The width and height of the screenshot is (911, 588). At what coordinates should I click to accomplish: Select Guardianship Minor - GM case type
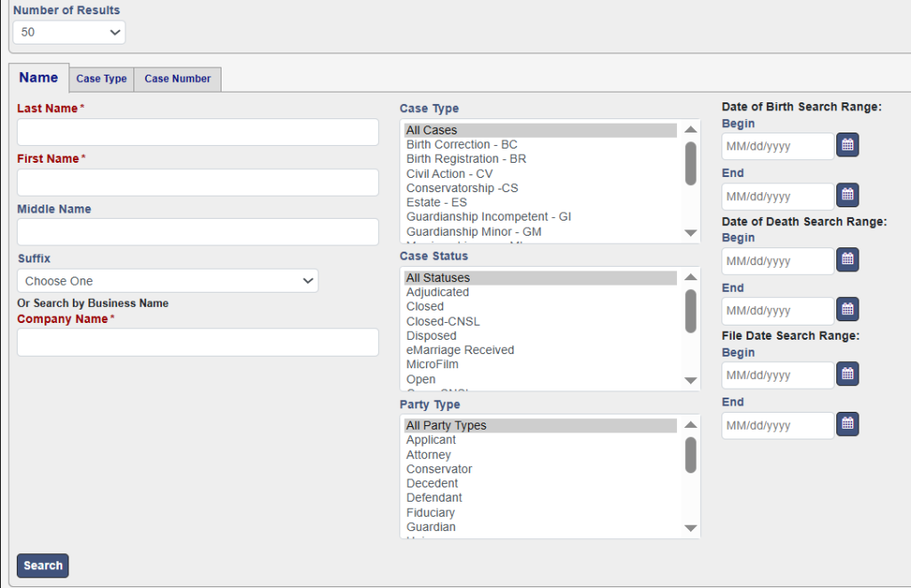tap(541, 231)
